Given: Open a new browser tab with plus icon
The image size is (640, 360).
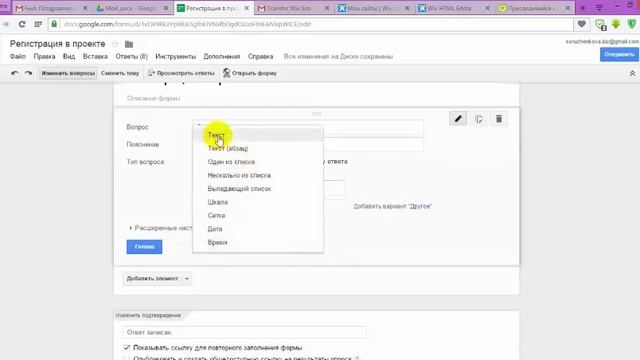Looking at the screenshot, I should coord(583,8).
